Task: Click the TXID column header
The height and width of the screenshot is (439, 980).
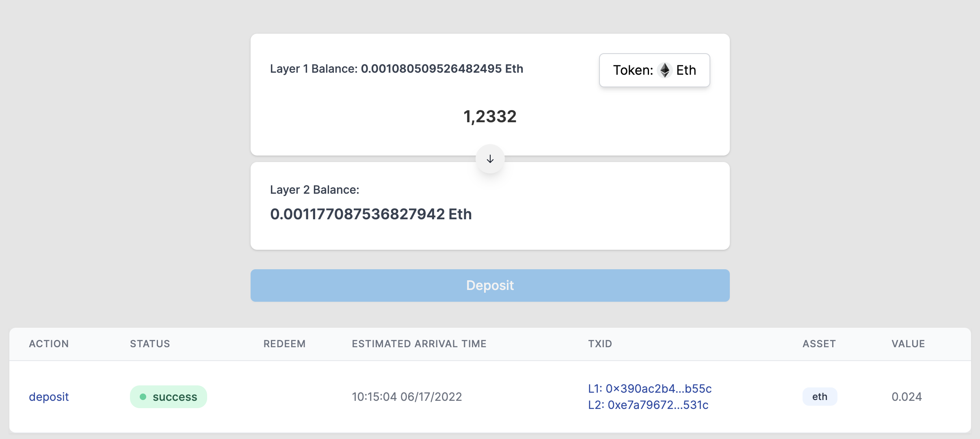Action: click(600, 344)
